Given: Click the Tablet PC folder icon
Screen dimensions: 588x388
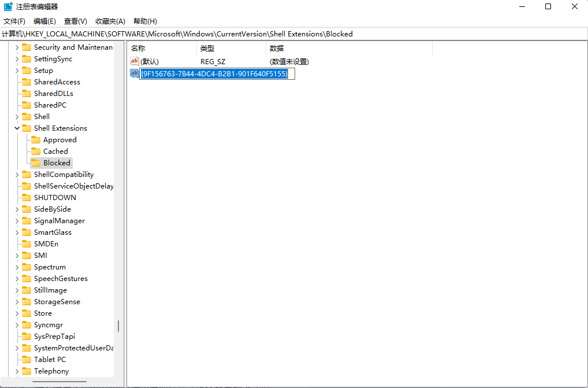Looking at the screenshot, I should coord(27,360).
